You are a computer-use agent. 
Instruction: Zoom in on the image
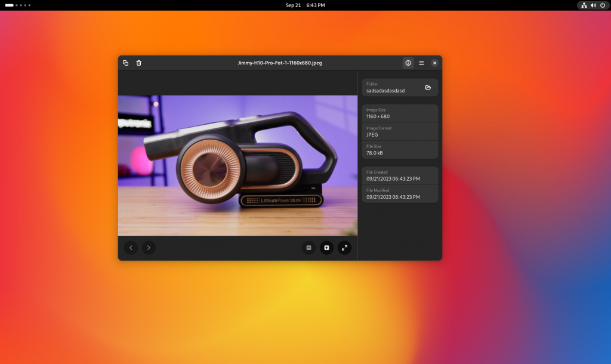click(326, 247)
